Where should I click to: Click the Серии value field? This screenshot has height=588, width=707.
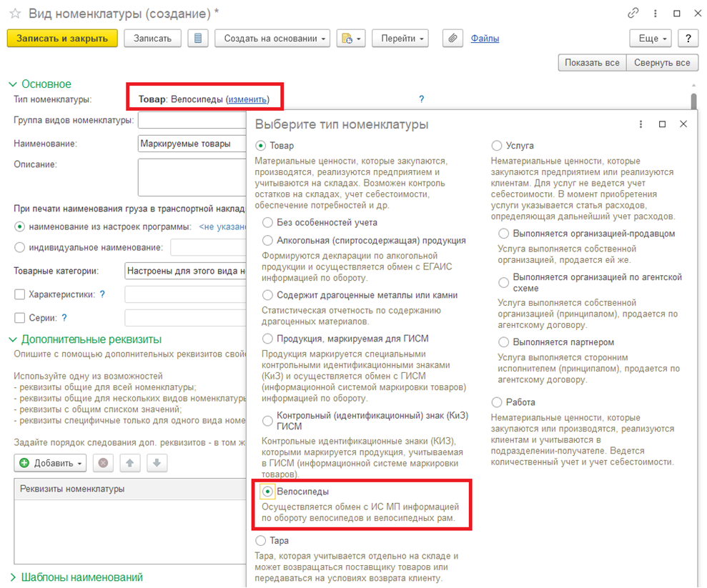[185, 318]
